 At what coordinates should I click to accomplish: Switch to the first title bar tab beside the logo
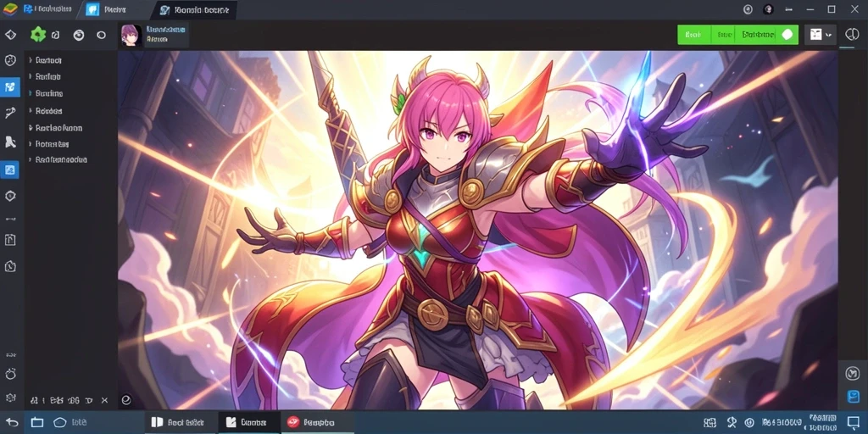pyautogui.click(x=47, y=9)
